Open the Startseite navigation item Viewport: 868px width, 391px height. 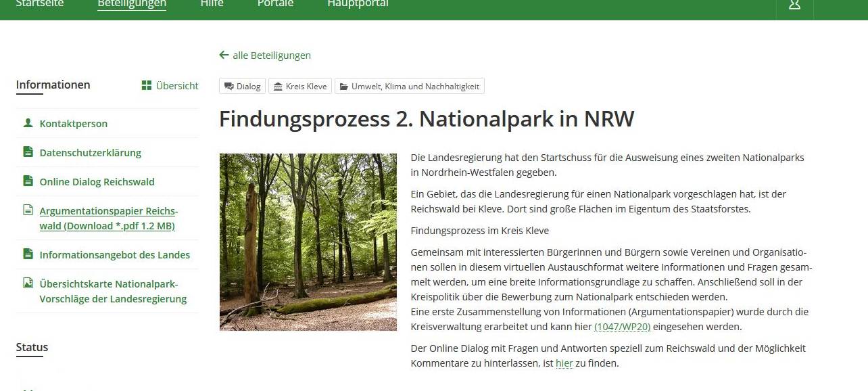pyautogui.click(x=40, y=4)
